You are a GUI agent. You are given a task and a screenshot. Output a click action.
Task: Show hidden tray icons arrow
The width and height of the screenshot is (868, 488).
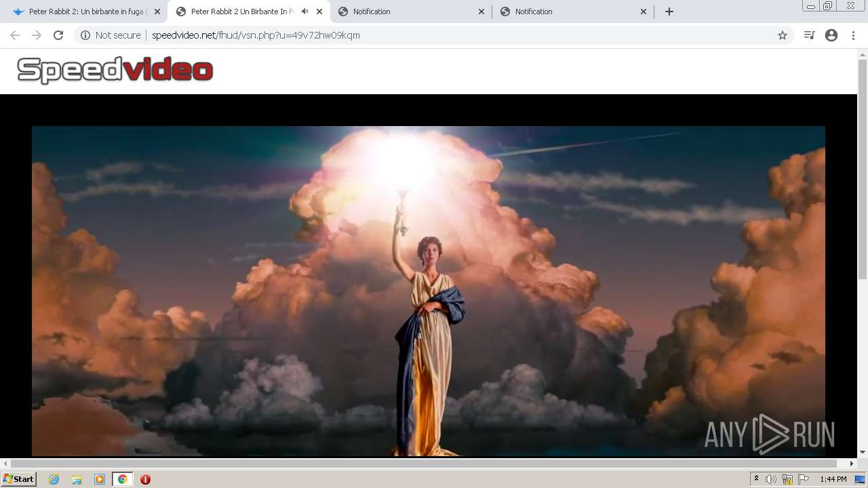click(x=756, y=479)
